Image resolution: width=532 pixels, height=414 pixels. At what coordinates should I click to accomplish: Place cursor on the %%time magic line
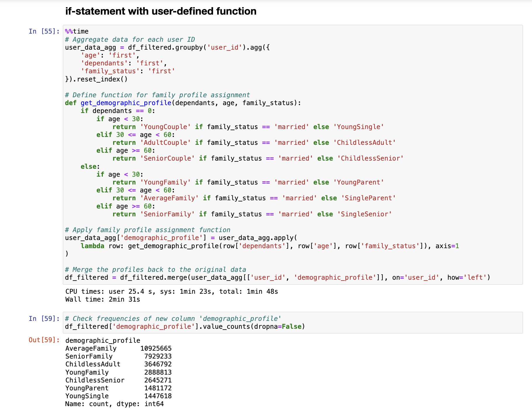coord(77,31)
